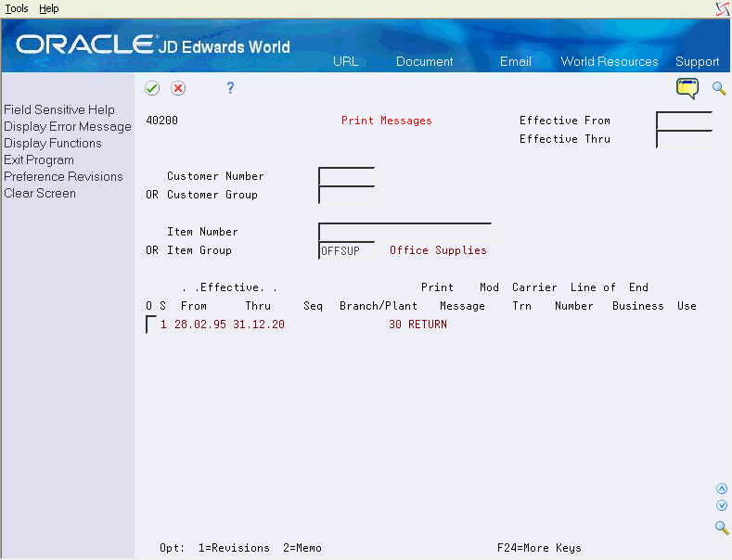Click the F24=More Keys text

(x=539, y=548)
